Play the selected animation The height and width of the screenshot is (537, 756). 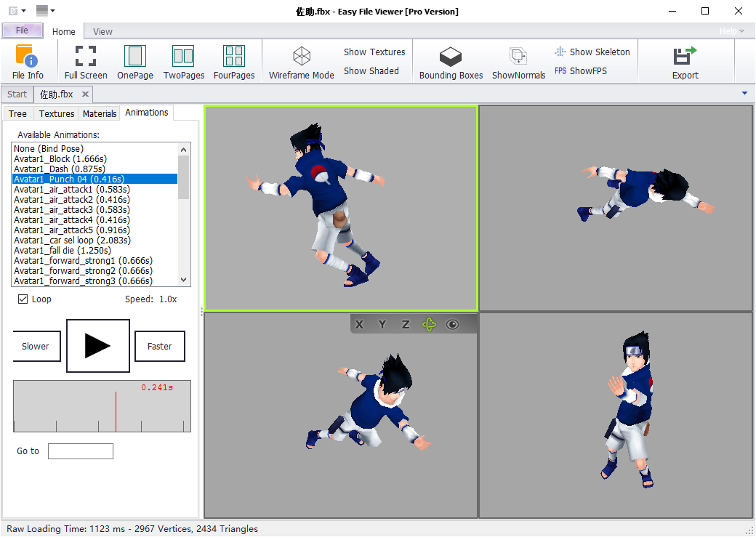(98, 346)
